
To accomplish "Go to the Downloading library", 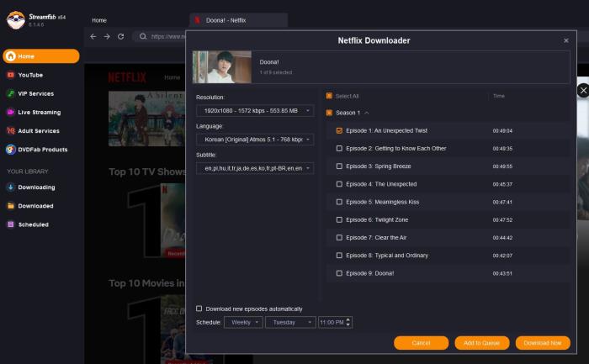I will pos(36,187).
